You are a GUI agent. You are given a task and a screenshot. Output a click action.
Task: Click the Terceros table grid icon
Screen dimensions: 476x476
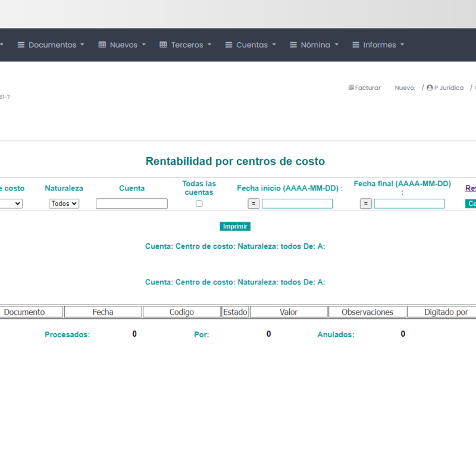163,45
